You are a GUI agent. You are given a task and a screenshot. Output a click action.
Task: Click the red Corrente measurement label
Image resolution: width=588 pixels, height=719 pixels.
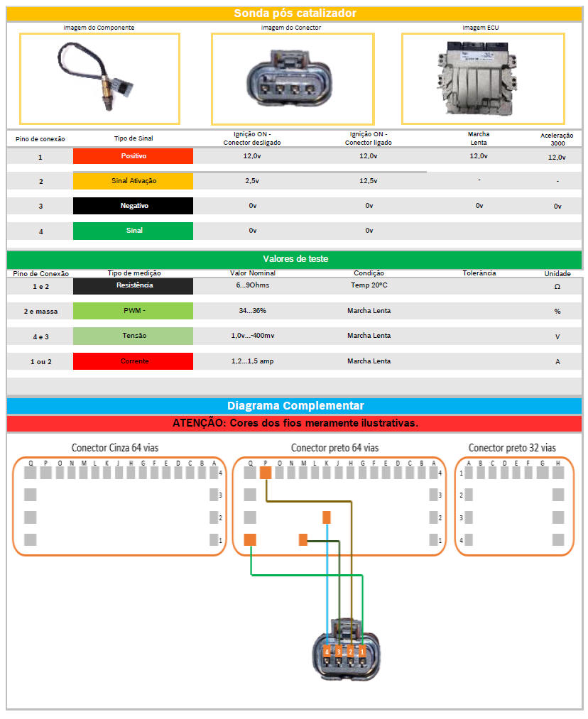click(x=133, y=361)
